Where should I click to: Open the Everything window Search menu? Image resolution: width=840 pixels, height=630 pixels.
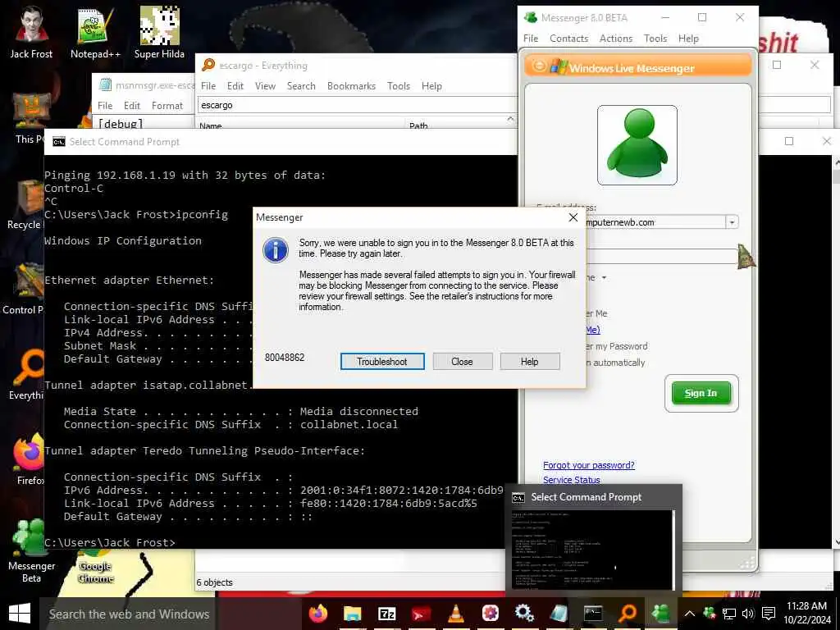click(x=301, y=85)
